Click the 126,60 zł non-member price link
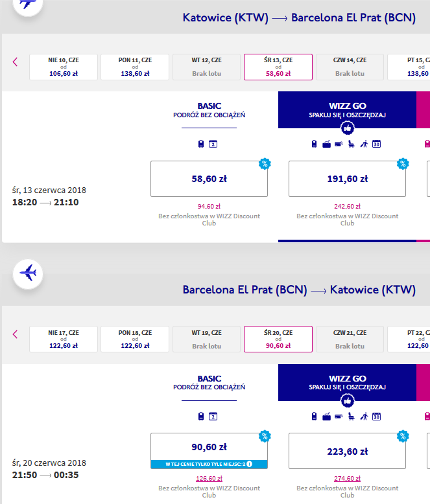Screen dimensions: 430x504 point(209,478)
